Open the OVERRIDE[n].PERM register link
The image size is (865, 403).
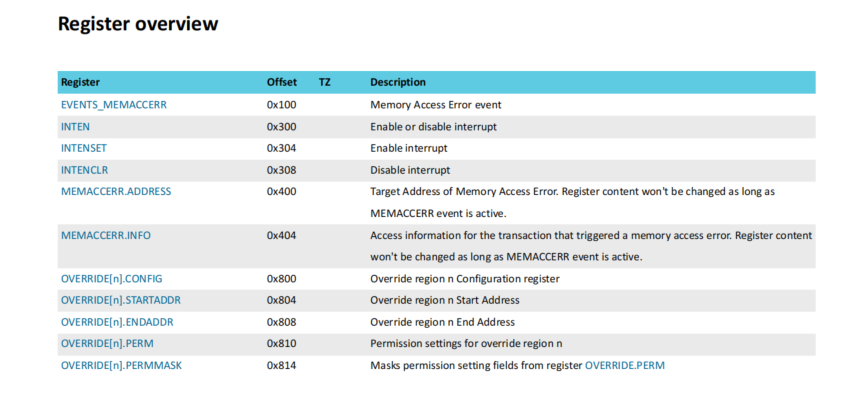(x=107, y=343)
